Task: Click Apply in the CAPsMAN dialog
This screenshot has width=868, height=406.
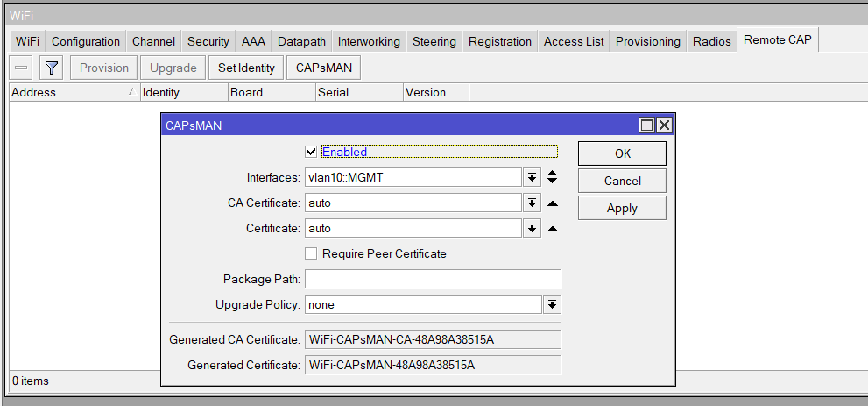Action: [x=622, y=209]
